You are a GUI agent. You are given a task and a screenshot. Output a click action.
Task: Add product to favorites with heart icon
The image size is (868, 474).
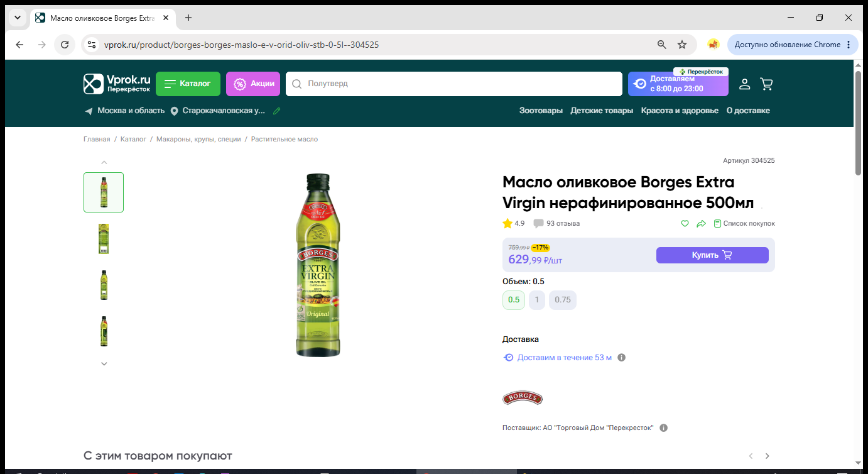(x=685, y=223)
